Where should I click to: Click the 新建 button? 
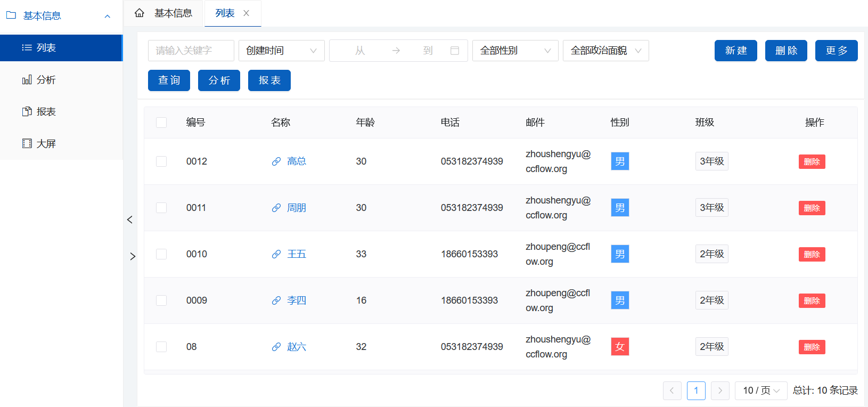(736, 51)
